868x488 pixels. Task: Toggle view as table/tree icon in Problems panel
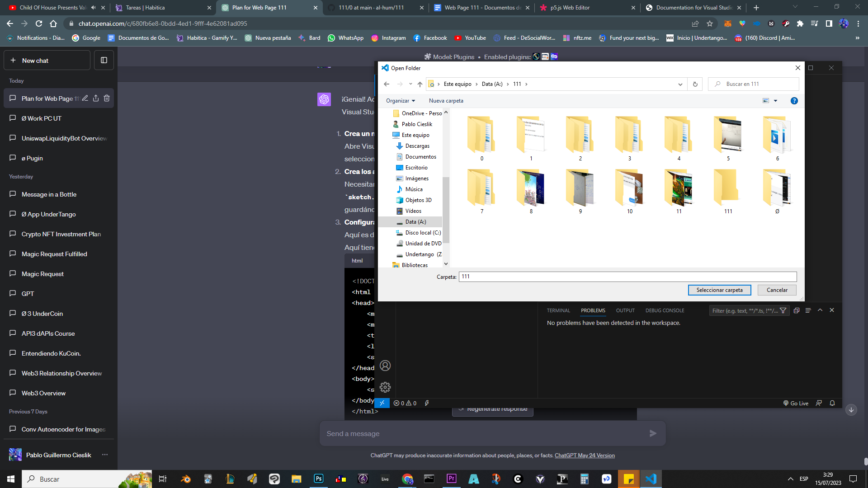[808, 310]
